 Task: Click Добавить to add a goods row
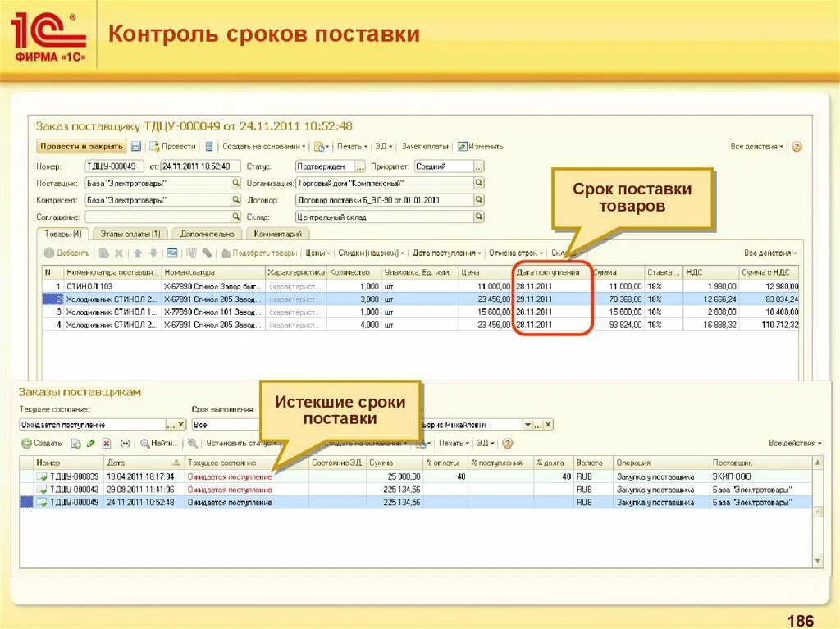67,253
